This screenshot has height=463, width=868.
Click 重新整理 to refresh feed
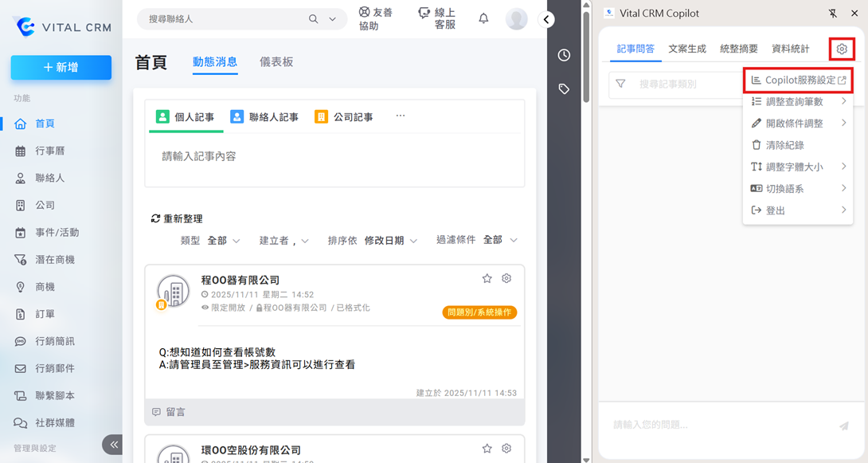click(177, 218)
